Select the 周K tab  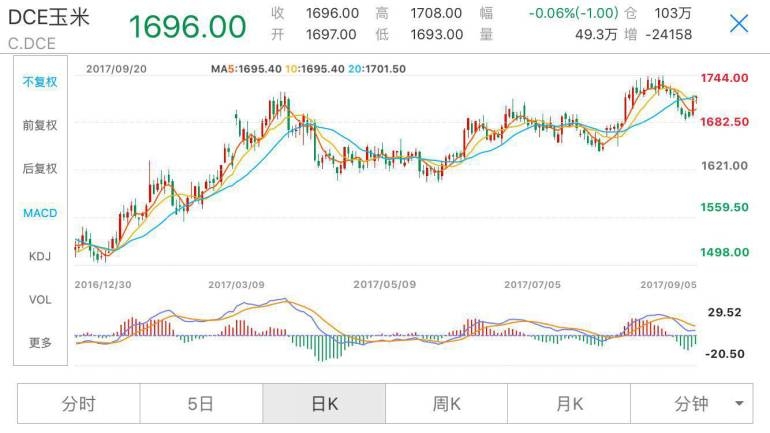click(446, 404)
